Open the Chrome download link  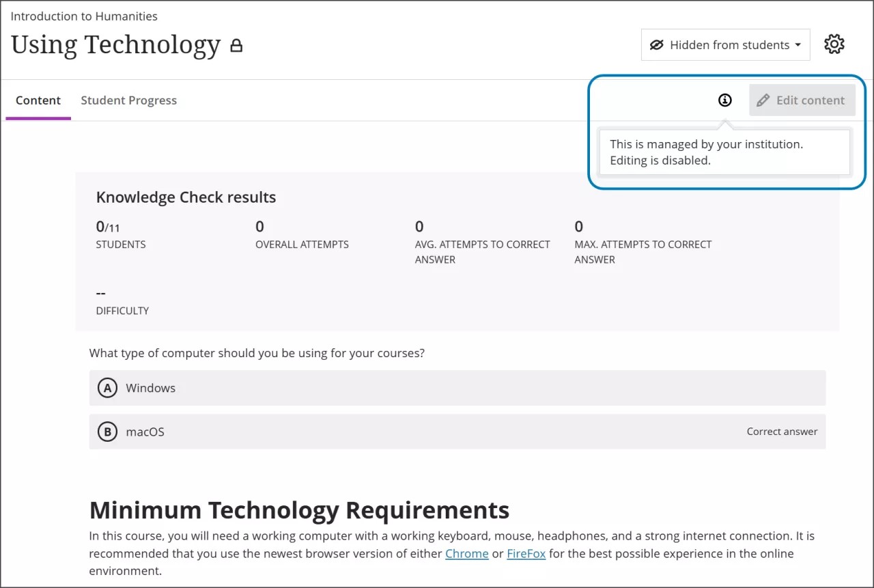pos(466,553)
